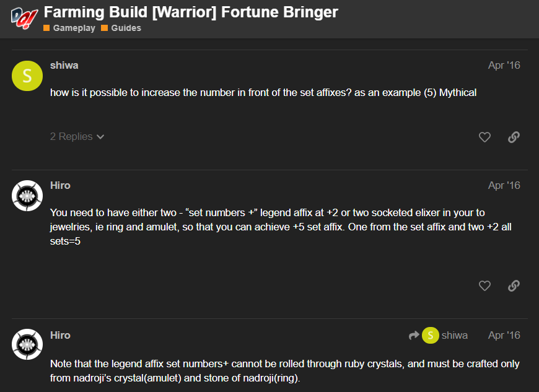Open shiwa username profile link
Screen dimensions: 539x392
click(64, 65)
